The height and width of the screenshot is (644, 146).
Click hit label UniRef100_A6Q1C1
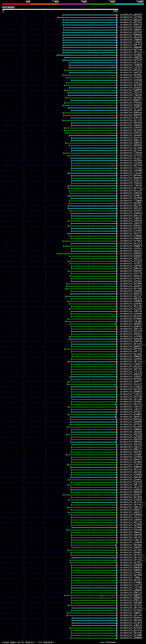click(131, 251)
